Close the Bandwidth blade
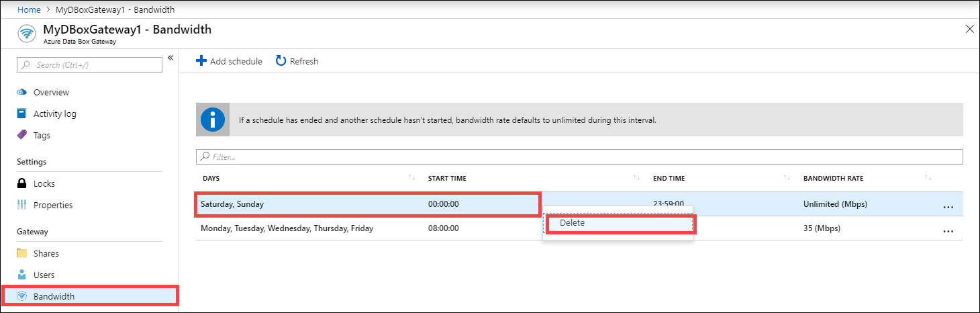 pos(969,29)
